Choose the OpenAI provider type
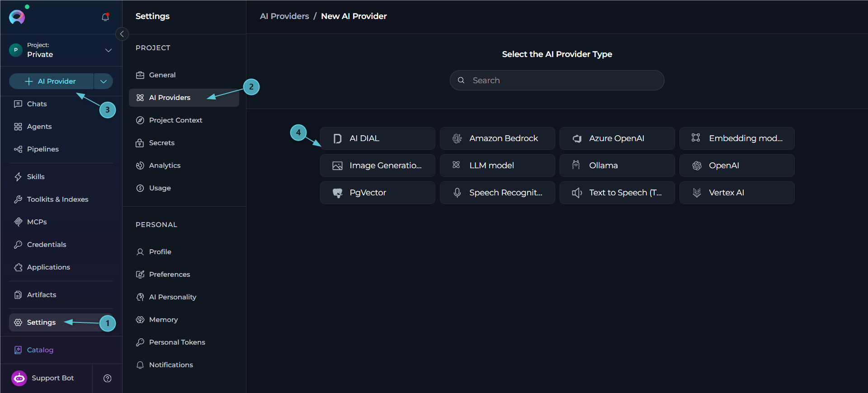The width and height of the screenshot is (868, 393). pyautogui.click(x=737, y=166)
